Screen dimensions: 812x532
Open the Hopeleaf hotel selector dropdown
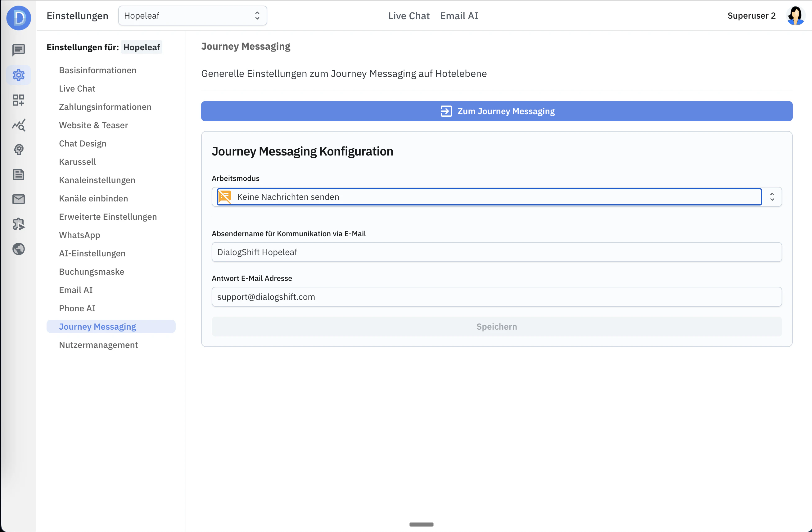pyautogui.click(x=192, y=16)
